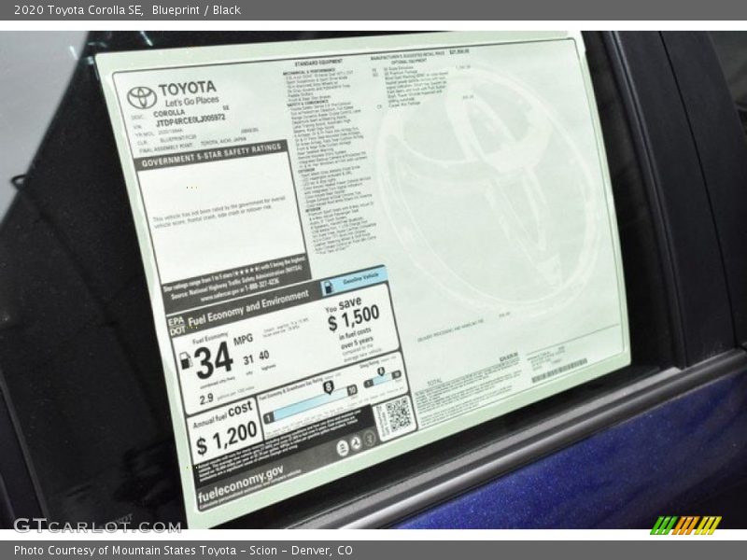This screenshot has height=560, width=747.
Task: Click the barcode at the sticker's lower right
Action: (x=558, y=371)
